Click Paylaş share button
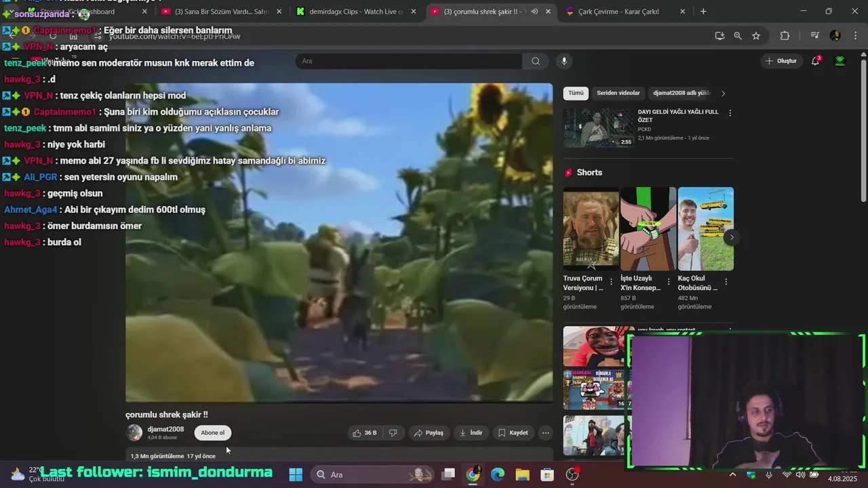The width and height of the screenshot is (868, 488). [429, 432]
